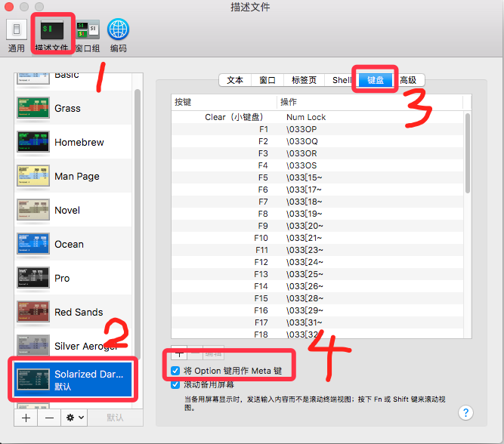Viewport: 504px width, 444px height.
Task: Select the F7 key mapping row
Action: tap(317, 202)
